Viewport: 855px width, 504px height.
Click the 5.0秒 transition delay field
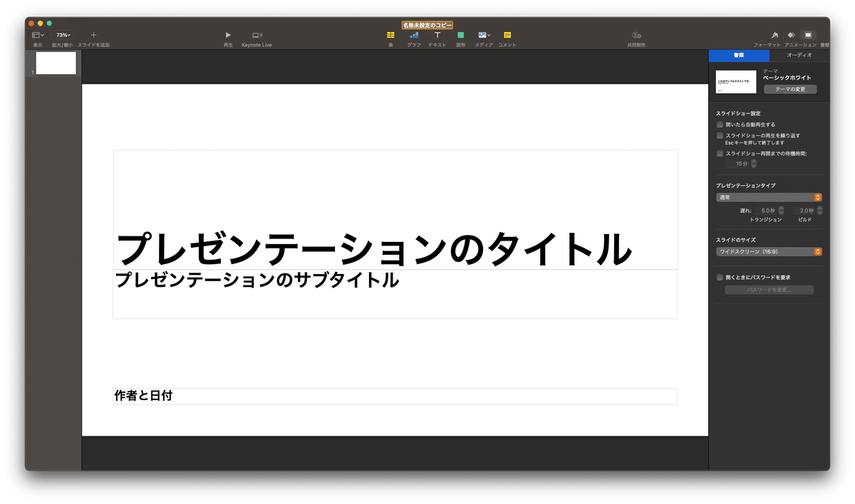click(x=767, y=211)
